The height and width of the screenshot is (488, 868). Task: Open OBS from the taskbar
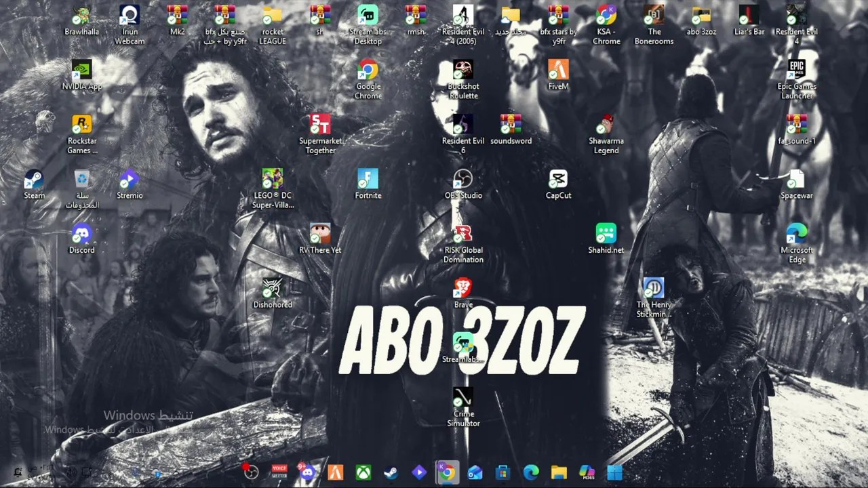pos(251,472)
